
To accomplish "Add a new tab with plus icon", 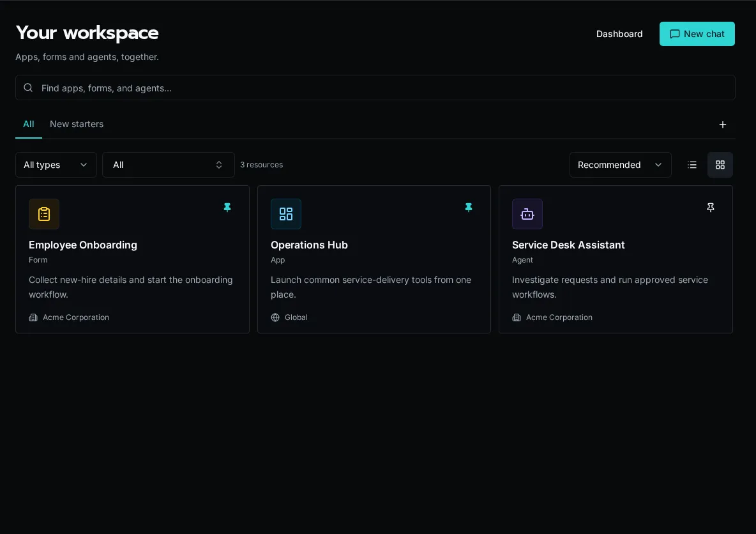I will point(722,125).
